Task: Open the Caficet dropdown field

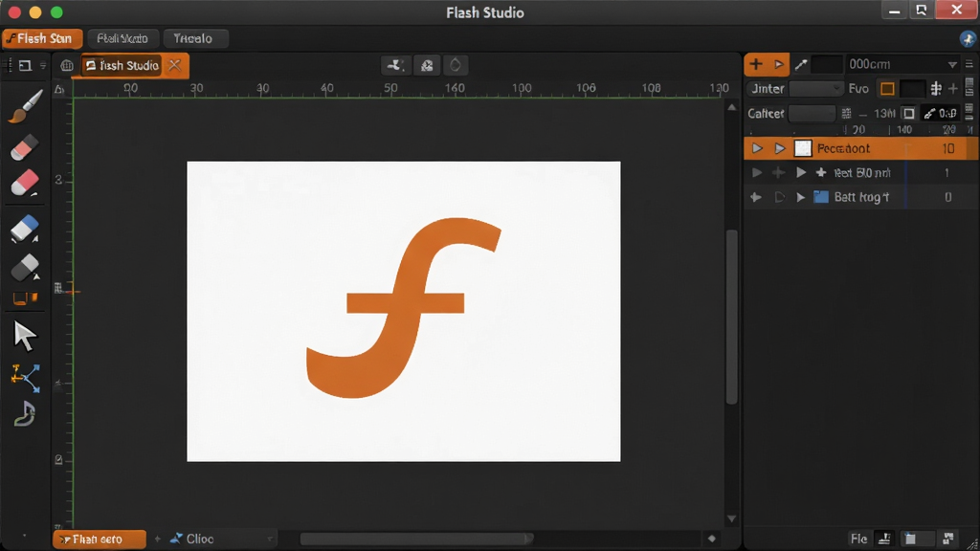Action: point(812,113)
